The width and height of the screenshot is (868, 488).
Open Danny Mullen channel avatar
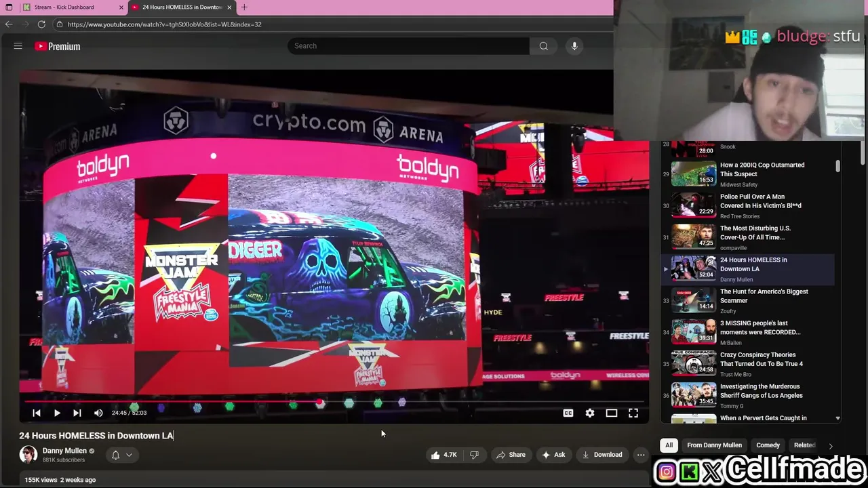28,455
